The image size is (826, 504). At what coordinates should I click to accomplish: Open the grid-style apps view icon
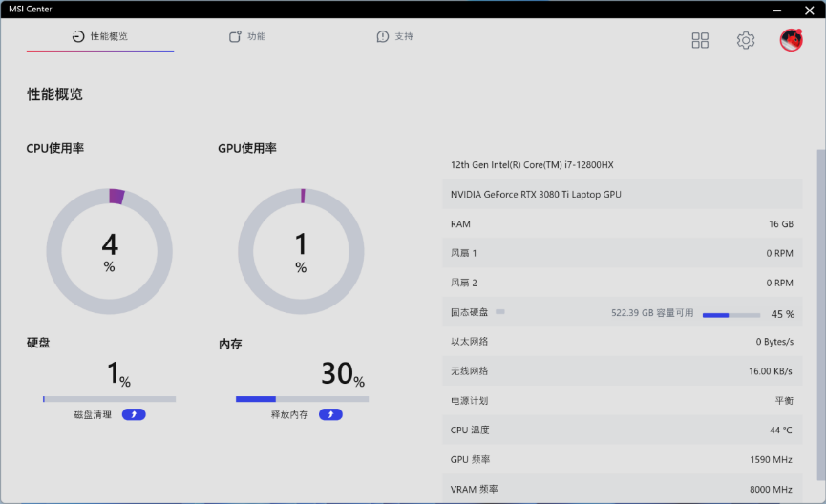(x=700, y=40)
